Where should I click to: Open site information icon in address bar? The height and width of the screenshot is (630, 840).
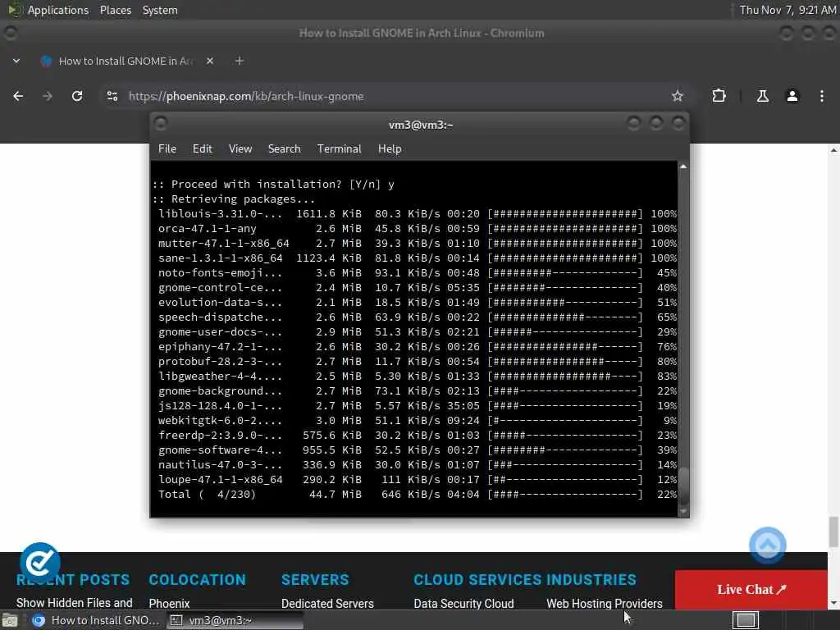click(x=112, y=96)
